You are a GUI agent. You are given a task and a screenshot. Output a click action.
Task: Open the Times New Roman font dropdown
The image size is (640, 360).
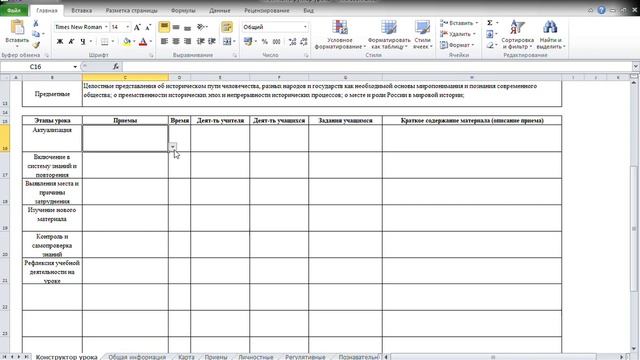coord(106,27)
